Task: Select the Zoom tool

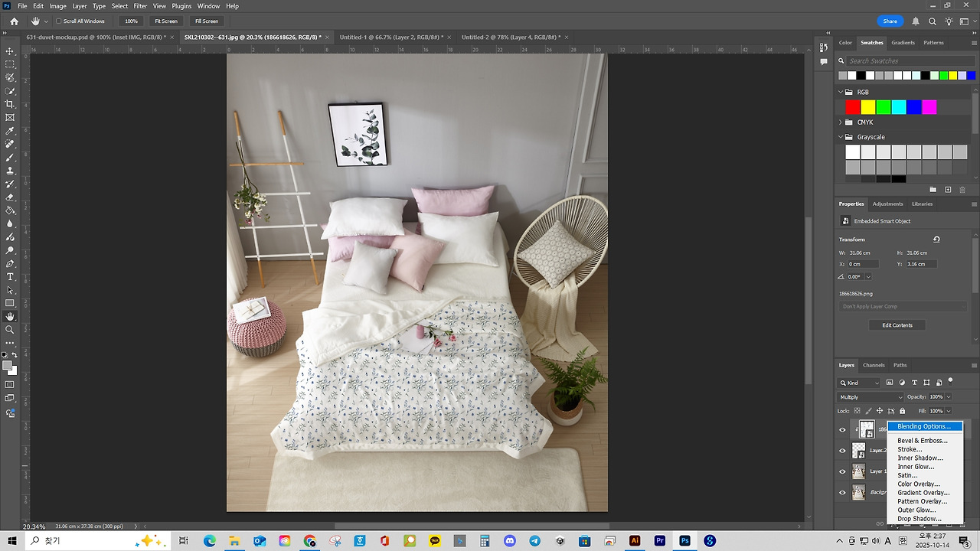Action: [9, 327]
